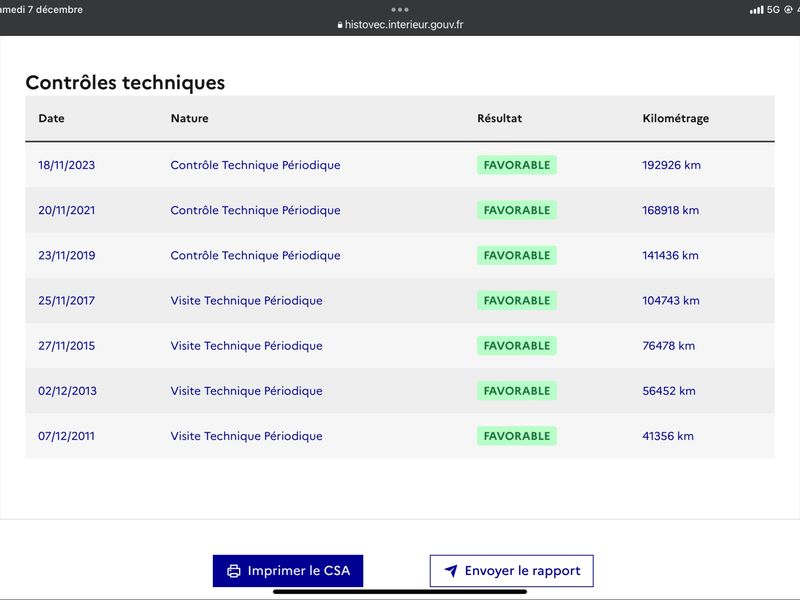
Task: Click the FAVORABLE badge for 27/11/2015
Action: pos(517,346)
